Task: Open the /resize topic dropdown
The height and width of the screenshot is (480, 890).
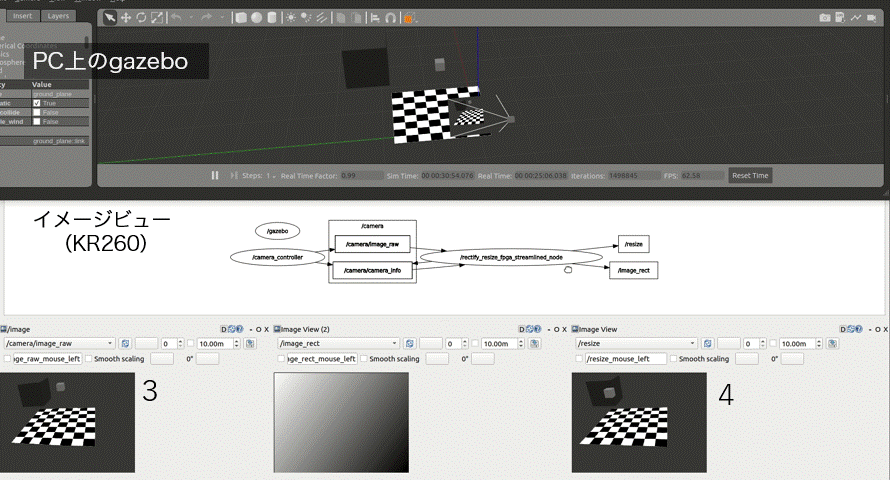Action: pos(637,344)
